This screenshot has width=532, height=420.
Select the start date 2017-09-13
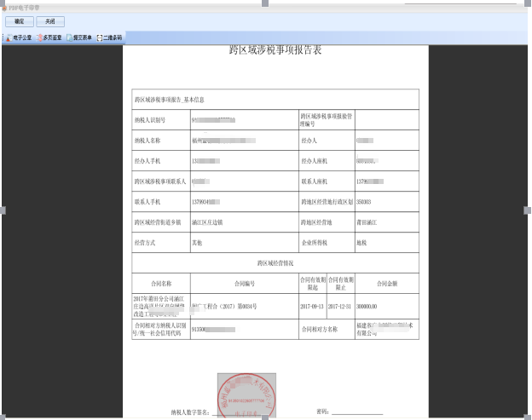click(312, 307)
